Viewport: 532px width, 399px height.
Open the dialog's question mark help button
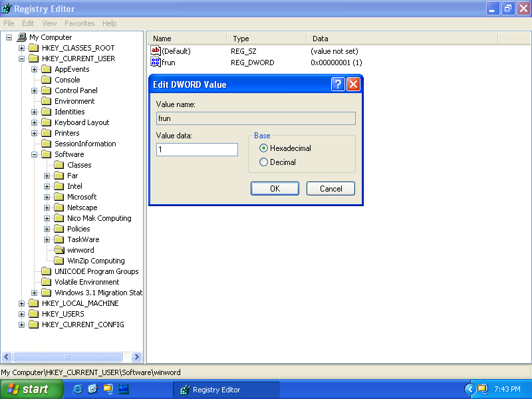338,84
